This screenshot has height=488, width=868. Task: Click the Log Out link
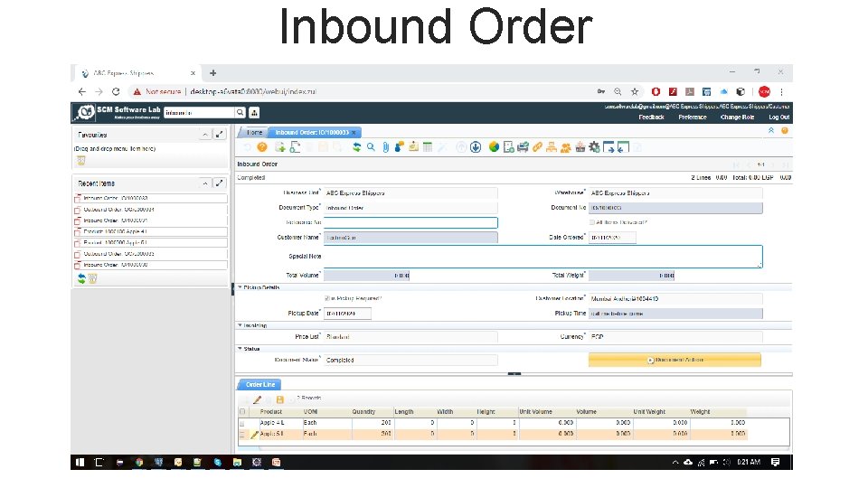pyautogui.click(x=778, y=117)
